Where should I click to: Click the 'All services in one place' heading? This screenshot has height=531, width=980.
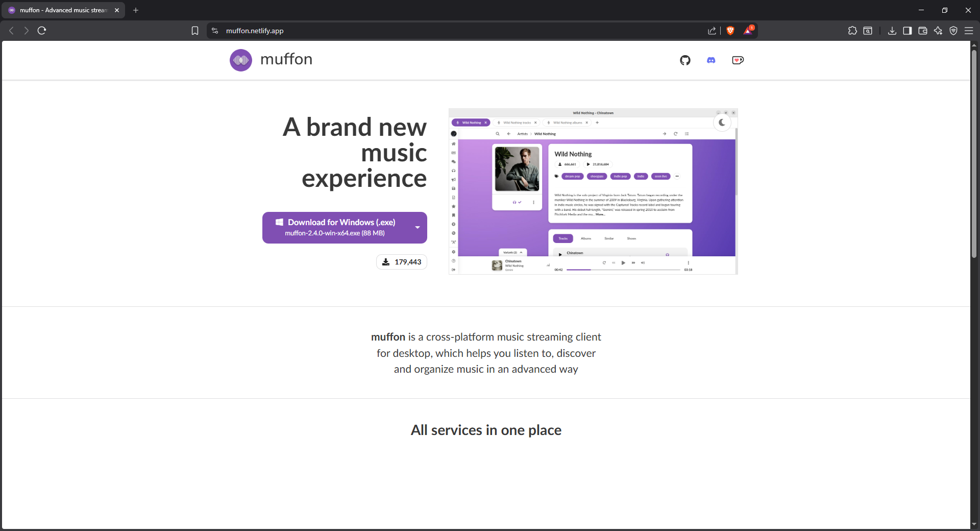point(486,430)
